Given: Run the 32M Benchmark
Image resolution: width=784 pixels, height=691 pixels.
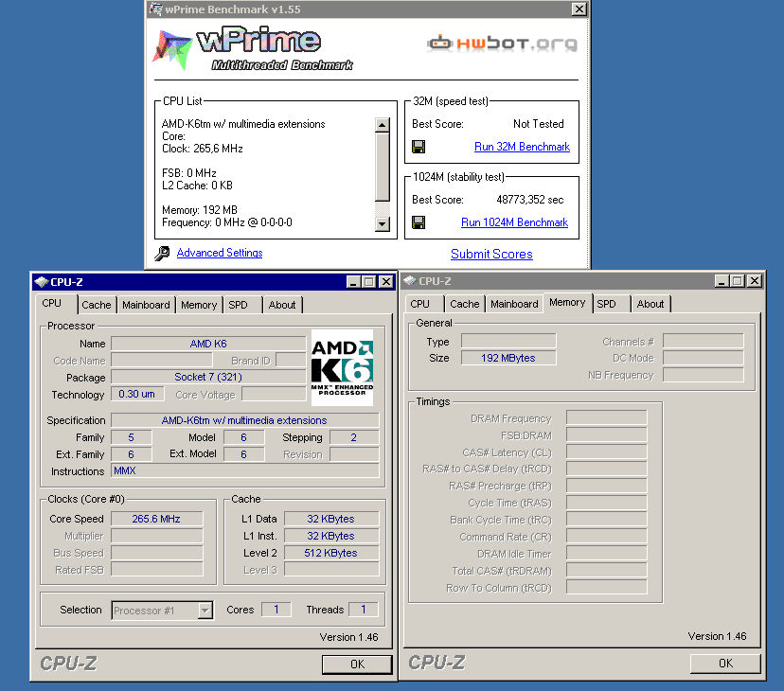Looking at the screenshot, I should tap(522, 147).
